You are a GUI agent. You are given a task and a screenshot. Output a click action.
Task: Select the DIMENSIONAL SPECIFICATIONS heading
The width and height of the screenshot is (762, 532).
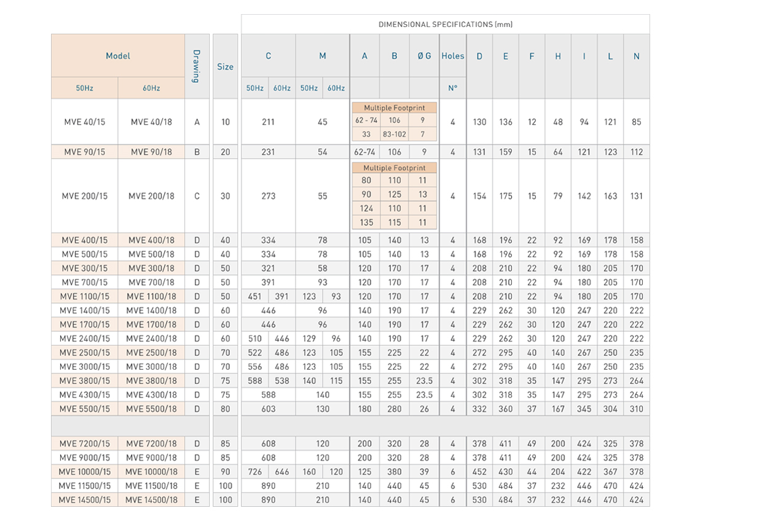pos(446,25)
